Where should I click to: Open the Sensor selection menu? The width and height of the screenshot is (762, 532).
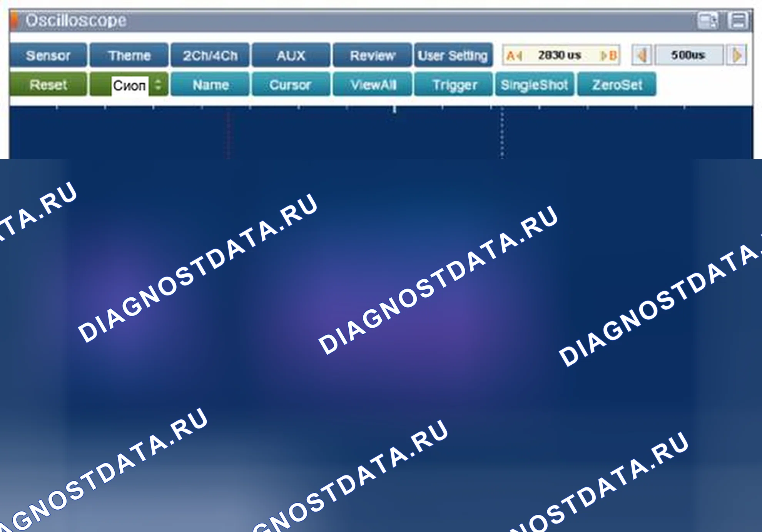[x=48, y=55]
